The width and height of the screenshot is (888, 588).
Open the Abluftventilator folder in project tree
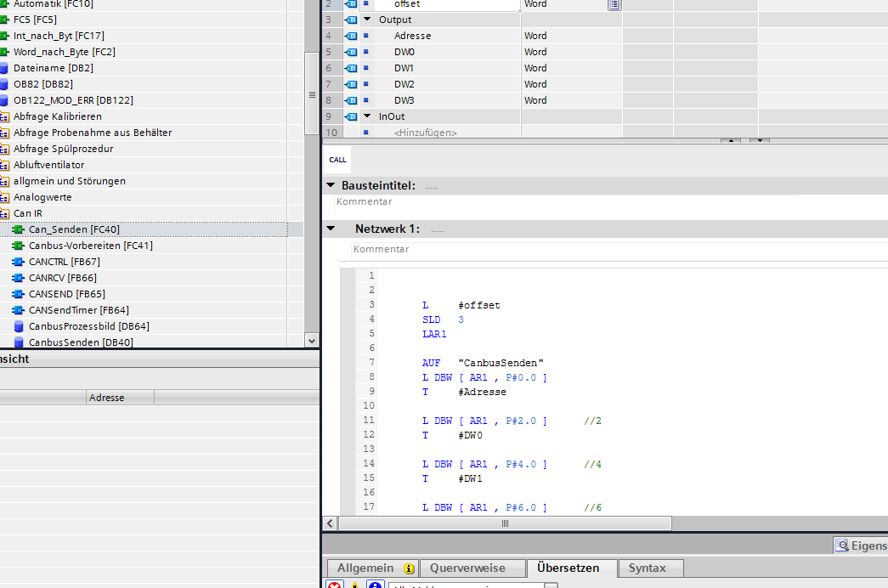point(48,165)
